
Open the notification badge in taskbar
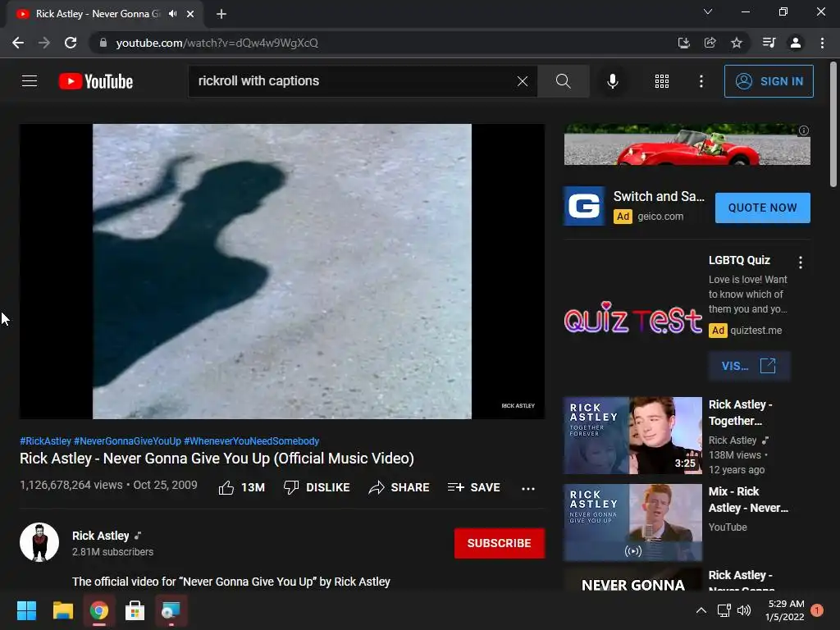pos(817,610)
